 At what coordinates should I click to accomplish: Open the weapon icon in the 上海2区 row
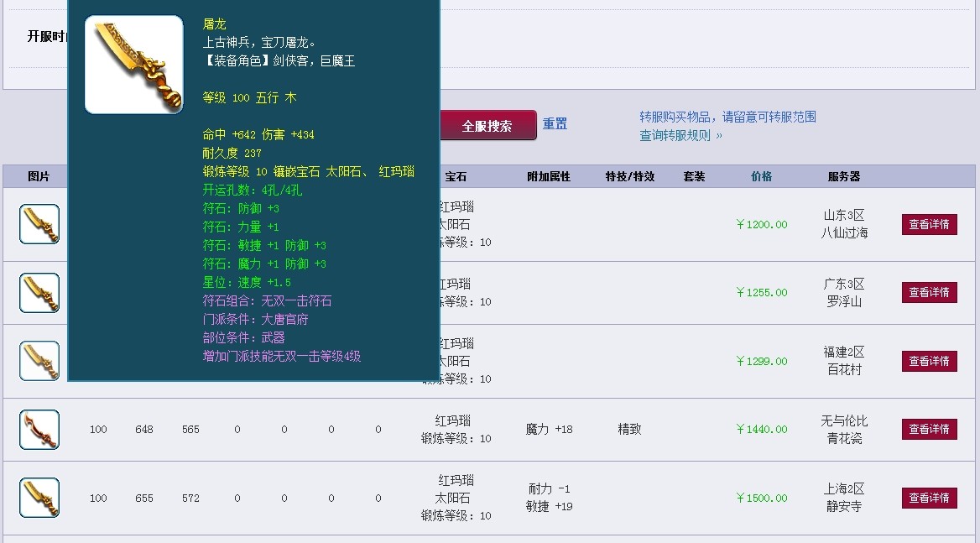pos(39,498)
